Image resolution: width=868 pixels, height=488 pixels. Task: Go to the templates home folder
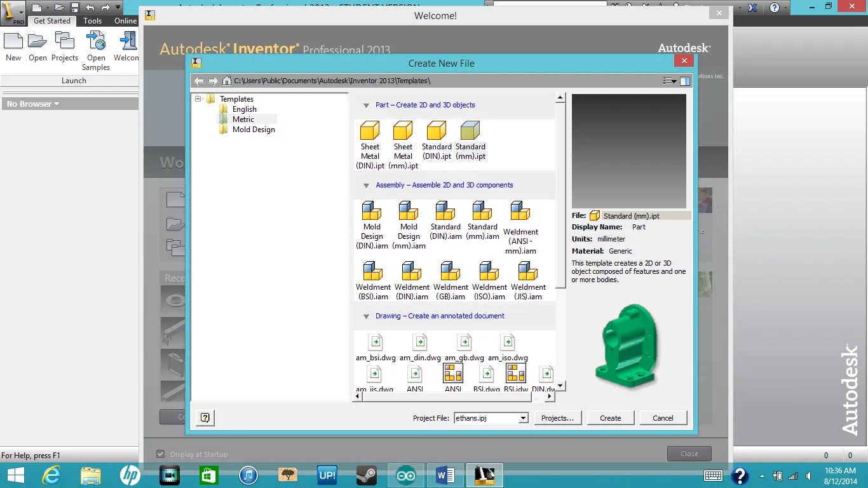tap(226, 81)
